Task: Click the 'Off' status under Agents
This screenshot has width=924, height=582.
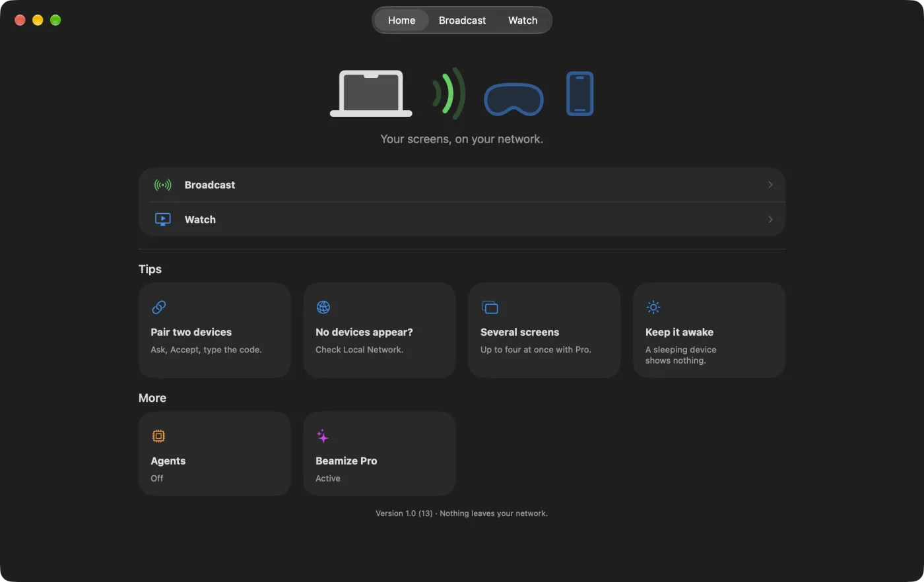Action: [x=157, y=478]
